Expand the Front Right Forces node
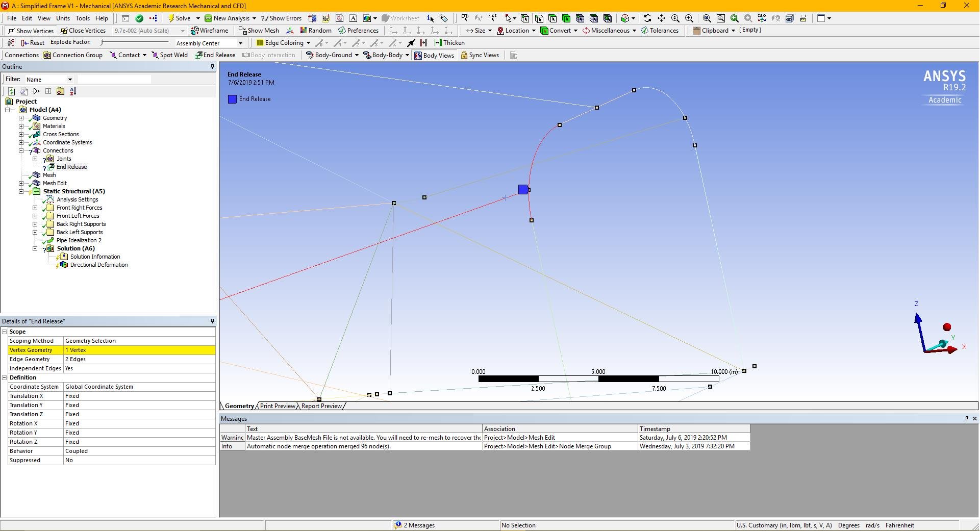Image resolution: width=980 pixels, height=531 pixels. (x=35, y=208)
